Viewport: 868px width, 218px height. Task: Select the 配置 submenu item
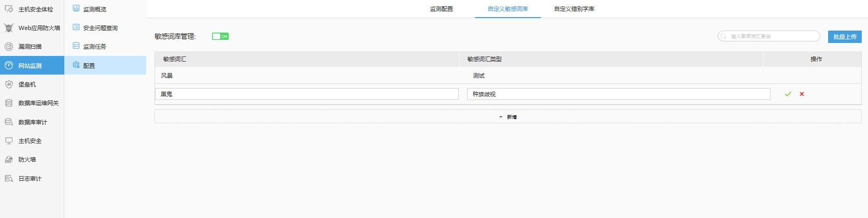(105, 65)
